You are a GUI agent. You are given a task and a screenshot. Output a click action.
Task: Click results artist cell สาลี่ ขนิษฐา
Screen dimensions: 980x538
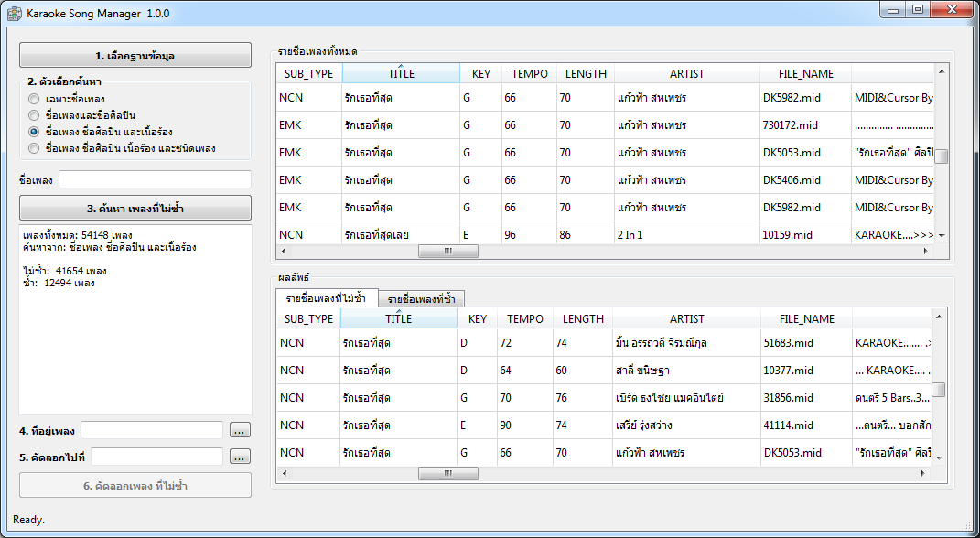(x=687, y=371)
